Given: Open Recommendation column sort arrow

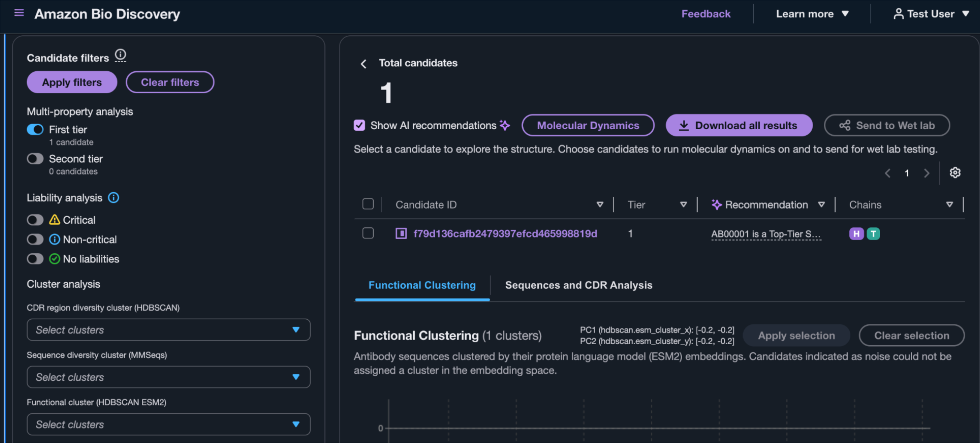Looking at the screenshot, I should (x=821, y=205).
